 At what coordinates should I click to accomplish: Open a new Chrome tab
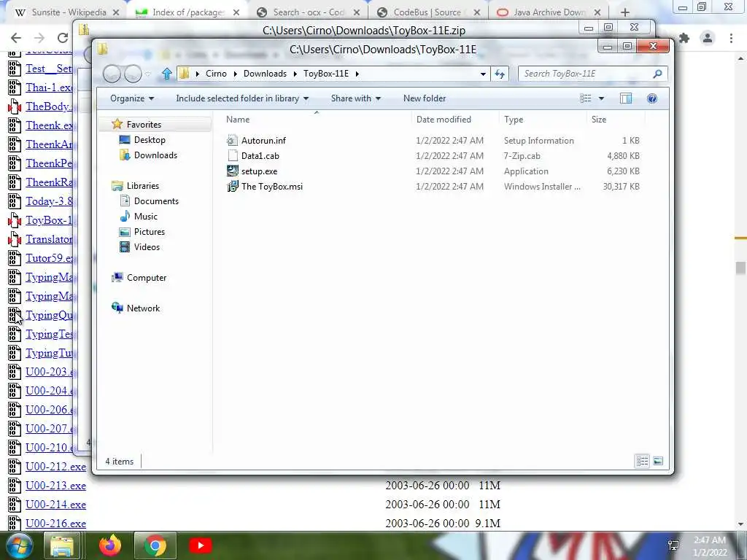tap(625, 12)
